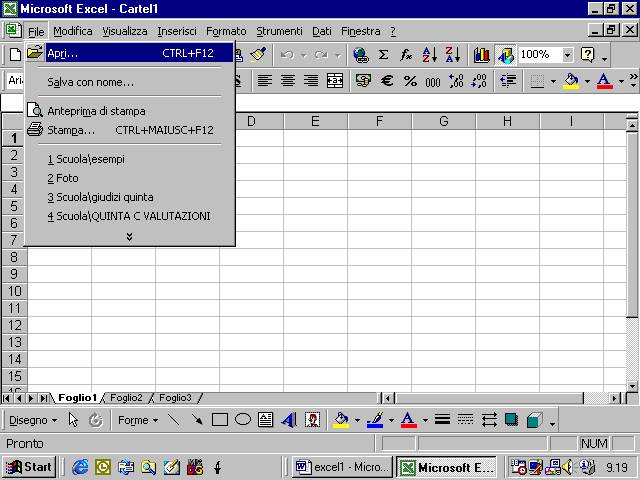Expand the File menu with double chevron
640x480 pixels.
[129, 237]
